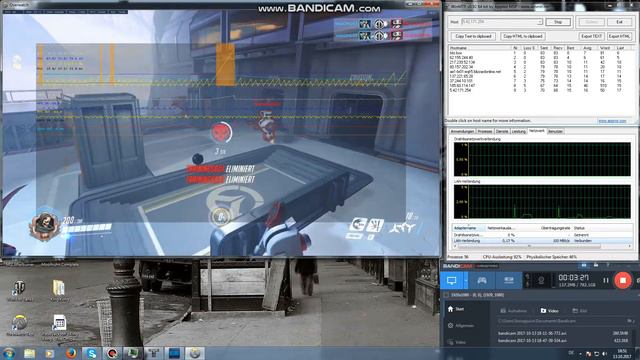
Task: Open World of Tanks desktop shortcut
Action: (19, 290)
